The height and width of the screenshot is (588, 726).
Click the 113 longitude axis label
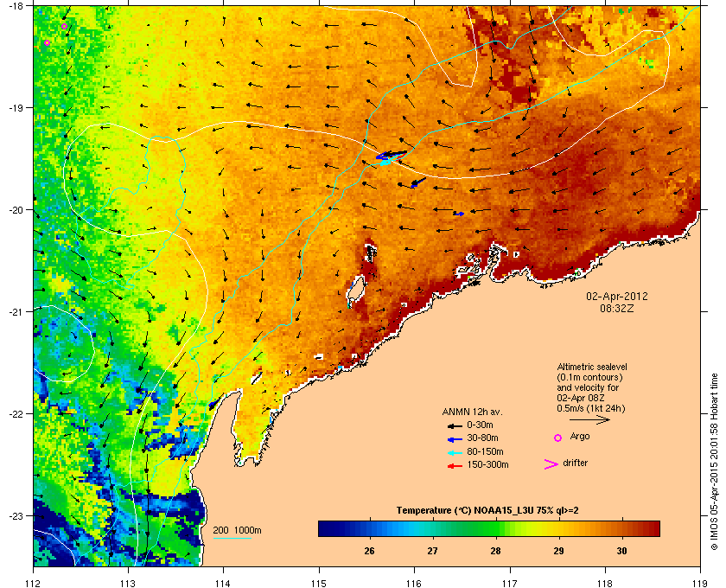(x=128, y=583)
